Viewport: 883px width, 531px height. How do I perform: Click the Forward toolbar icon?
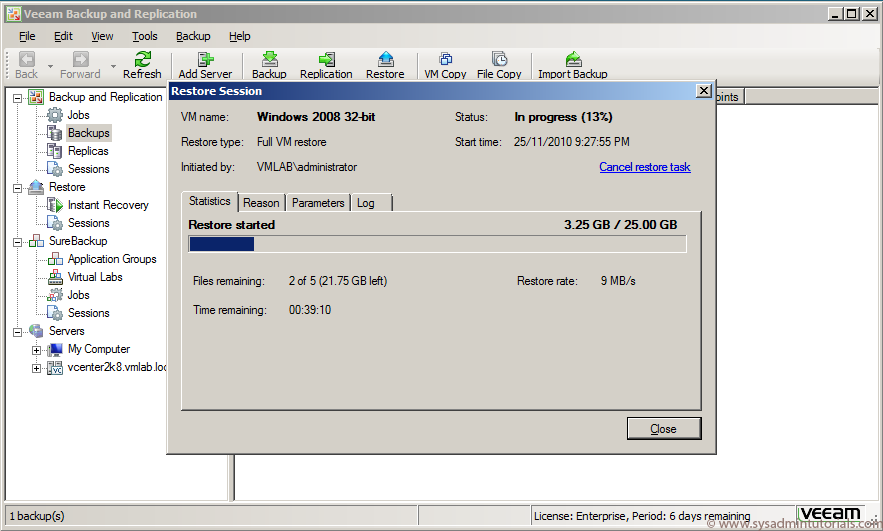coord(81,59)
